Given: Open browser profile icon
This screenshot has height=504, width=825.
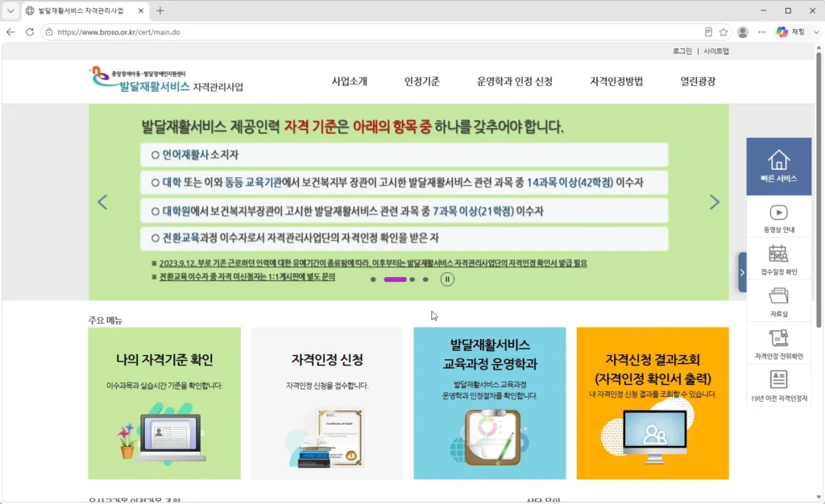Looking at the screenshot, I should click(743, 32).
